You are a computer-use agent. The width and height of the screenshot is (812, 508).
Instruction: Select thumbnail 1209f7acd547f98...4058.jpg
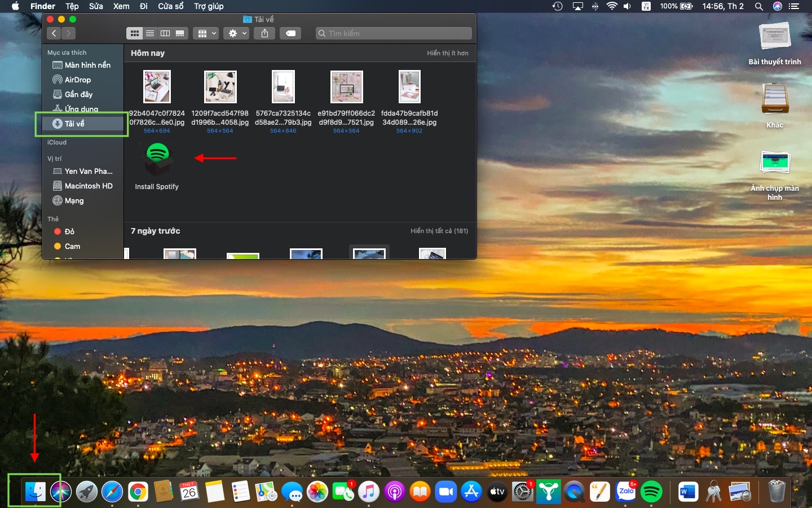(220, 86)
